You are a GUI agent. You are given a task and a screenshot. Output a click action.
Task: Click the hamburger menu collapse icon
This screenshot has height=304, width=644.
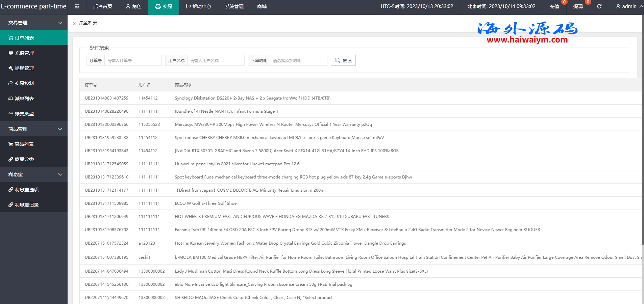77,6
